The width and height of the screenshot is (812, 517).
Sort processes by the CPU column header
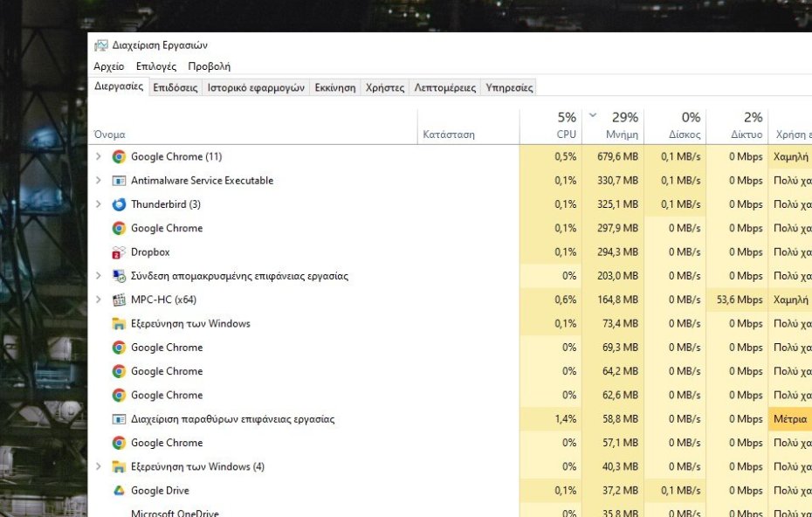tap(566, 134)
